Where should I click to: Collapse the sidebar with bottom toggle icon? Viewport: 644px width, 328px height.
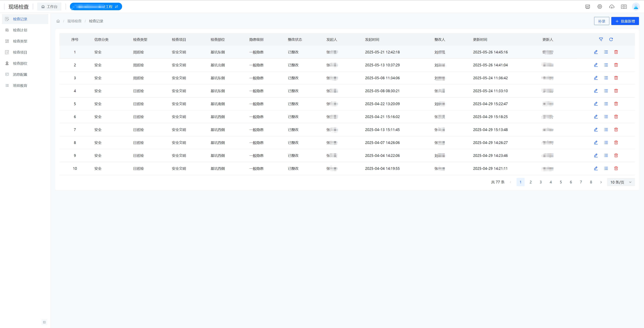(x=44, y=322)
